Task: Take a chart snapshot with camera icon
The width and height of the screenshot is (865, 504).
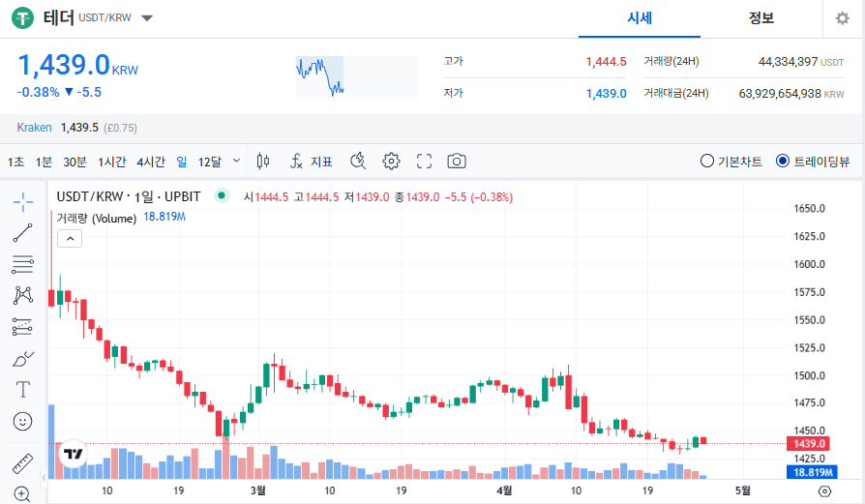Action: pyautogui.click(x=457, y=161)
